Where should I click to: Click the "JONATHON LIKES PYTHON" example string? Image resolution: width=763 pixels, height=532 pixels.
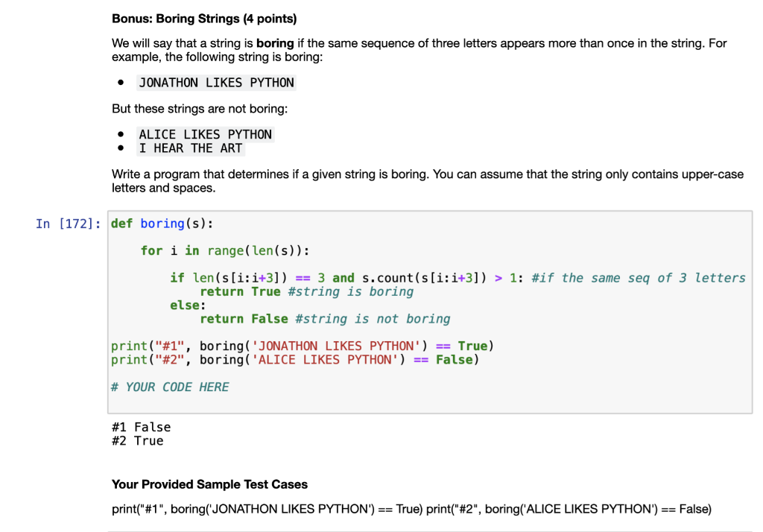(217, 83)
